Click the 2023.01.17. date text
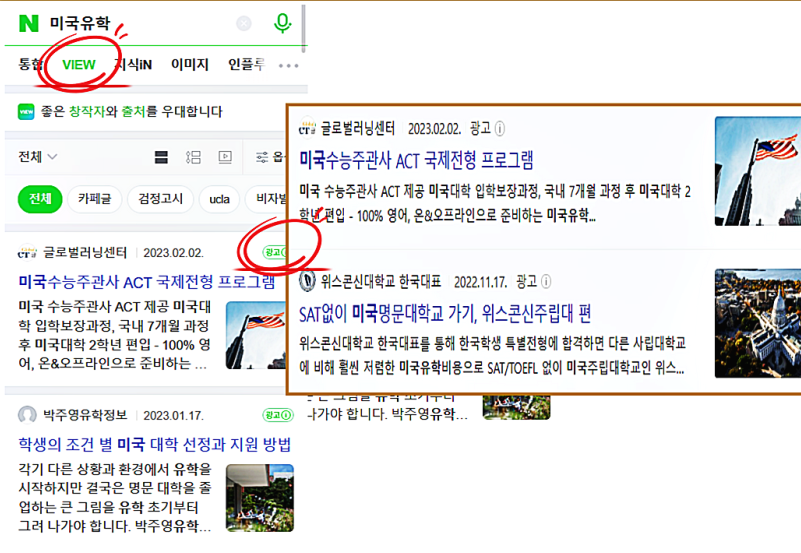 173,416
